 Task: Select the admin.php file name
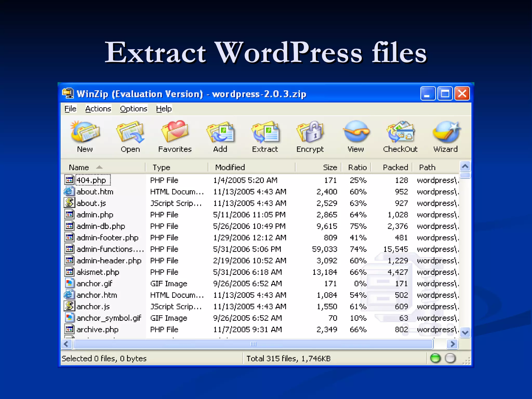pyautogui.click(x=95, y=215)
